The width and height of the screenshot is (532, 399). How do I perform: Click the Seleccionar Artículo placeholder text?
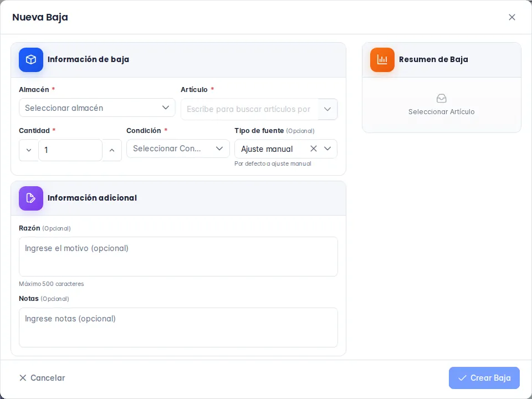click(442, 112)
